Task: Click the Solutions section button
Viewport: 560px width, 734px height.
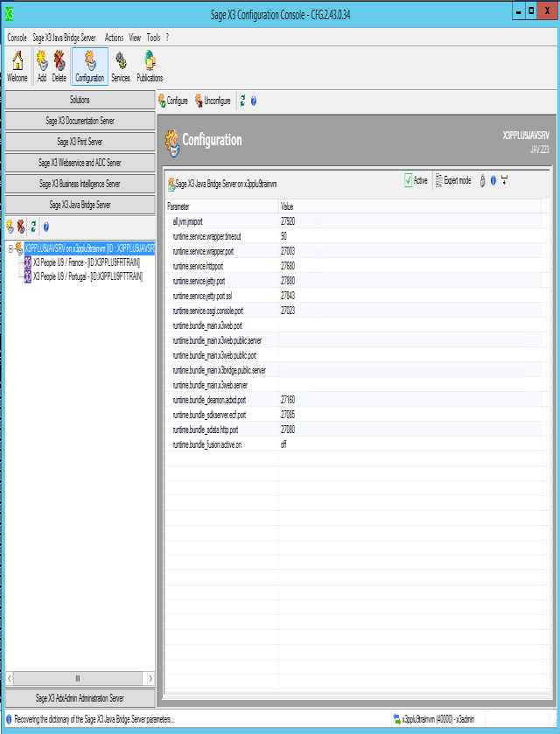Action: [x=80, y=100]
